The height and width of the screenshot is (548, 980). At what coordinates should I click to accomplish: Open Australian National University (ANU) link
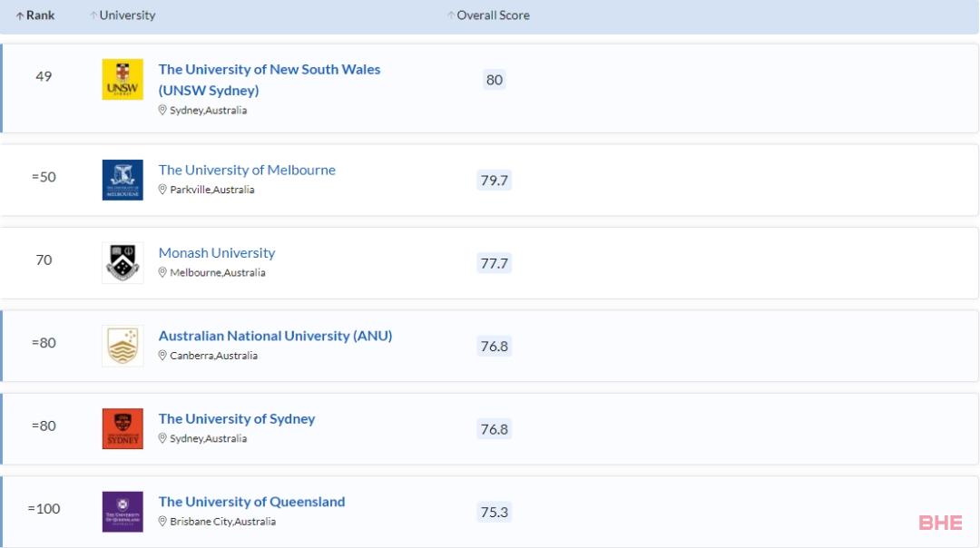pos(276,337)
